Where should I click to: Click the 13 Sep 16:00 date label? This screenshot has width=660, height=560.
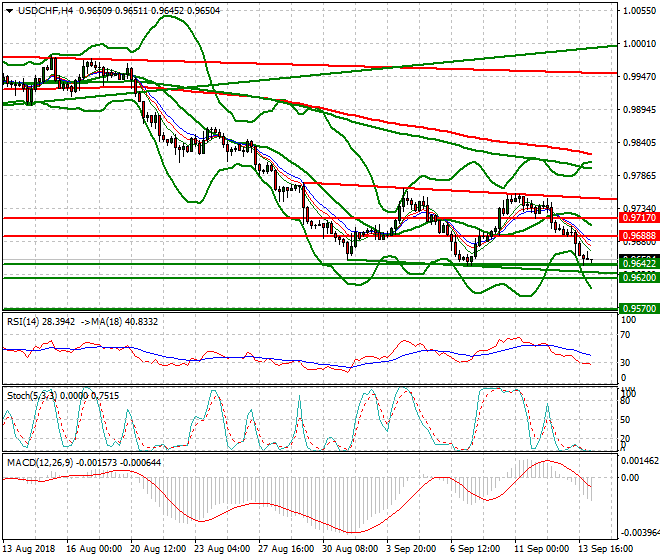click(x=605, y=549)
